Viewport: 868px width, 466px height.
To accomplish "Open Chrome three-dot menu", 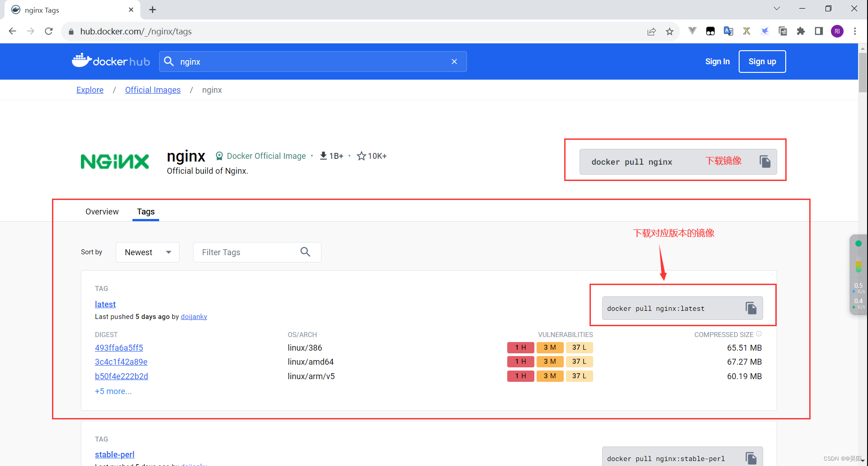I will click(855, 31).
